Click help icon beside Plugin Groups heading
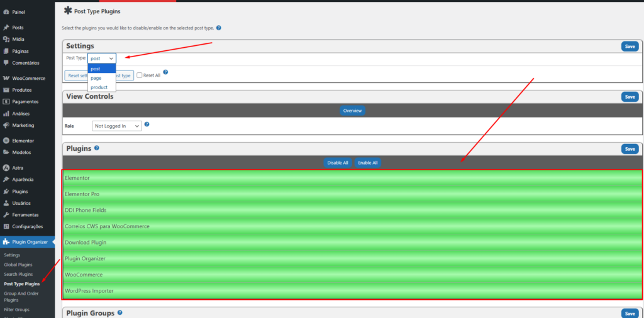 pyautogui.click(x=120, y=313)
